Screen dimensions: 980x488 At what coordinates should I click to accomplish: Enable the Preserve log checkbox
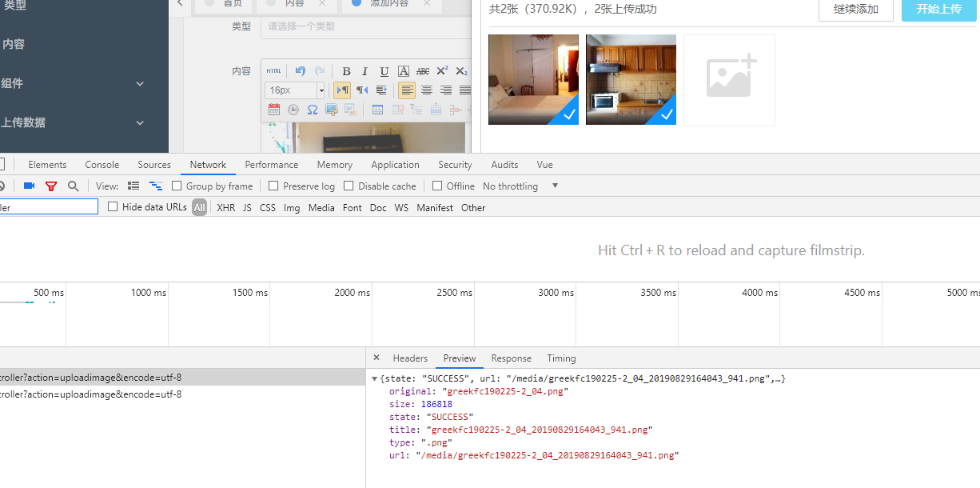click(273, 186)
